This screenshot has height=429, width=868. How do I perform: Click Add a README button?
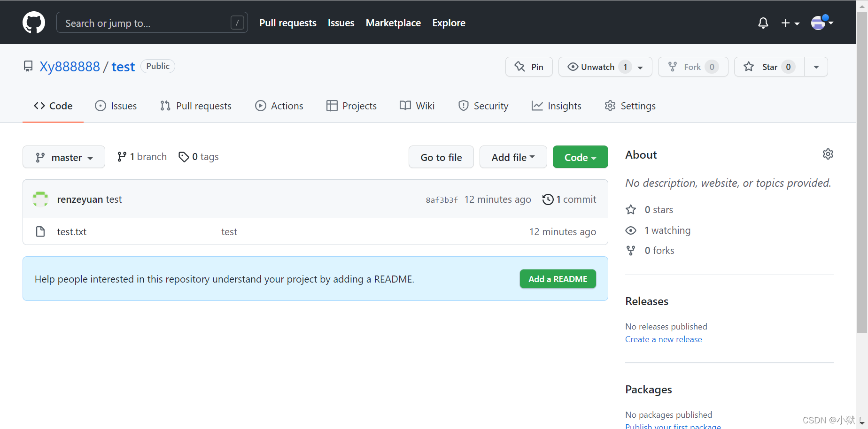coord(558,279)
